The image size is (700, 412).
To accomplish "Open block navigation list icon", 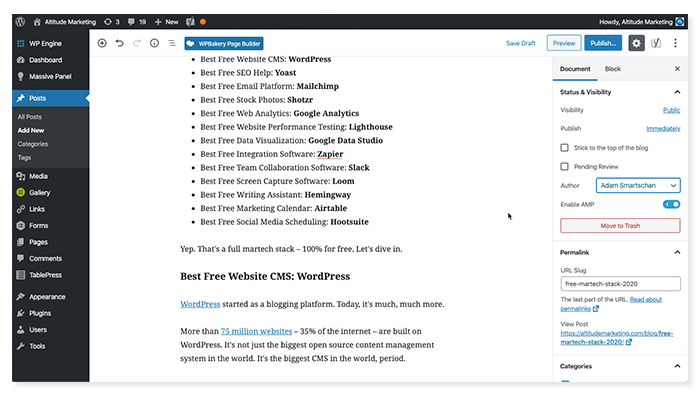I will tap(172, 43).
